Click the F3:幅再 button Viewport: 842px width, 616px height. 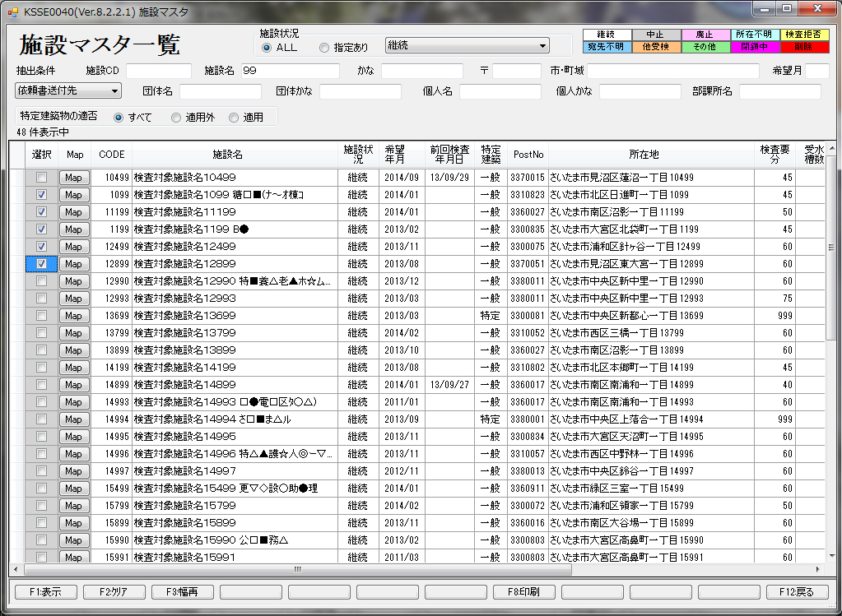point(182,592)
